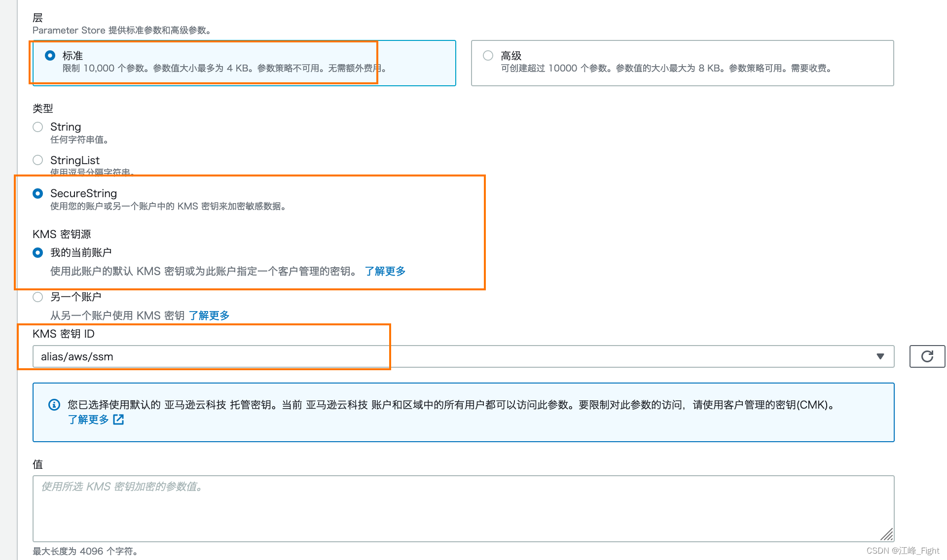Open 了解更多 link under 我的当前账户
Viewport: 947px width, 560px height.
coord(385,271)
